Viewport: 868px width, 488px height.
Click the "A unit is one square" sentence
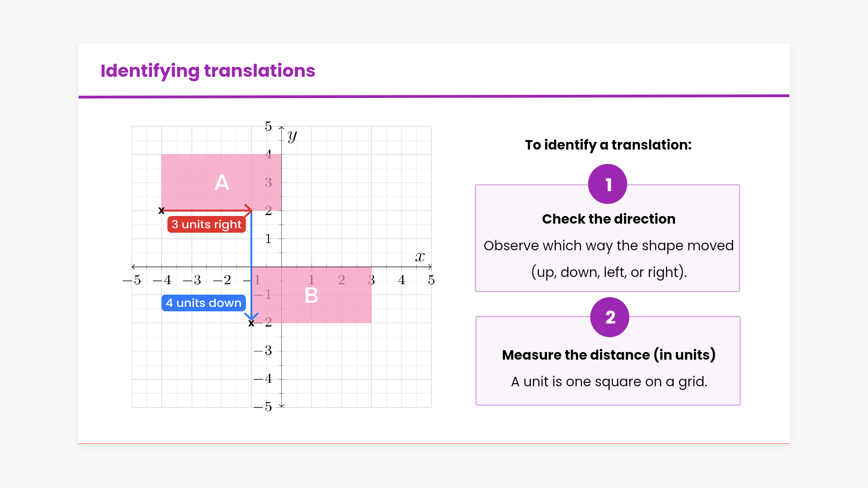tap(609, 382)
